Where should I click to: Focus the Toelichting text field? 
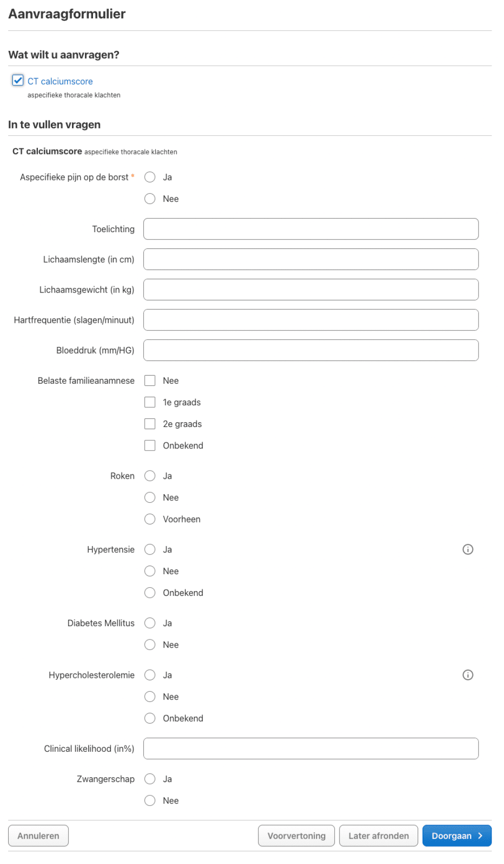(x=311, y=229)
